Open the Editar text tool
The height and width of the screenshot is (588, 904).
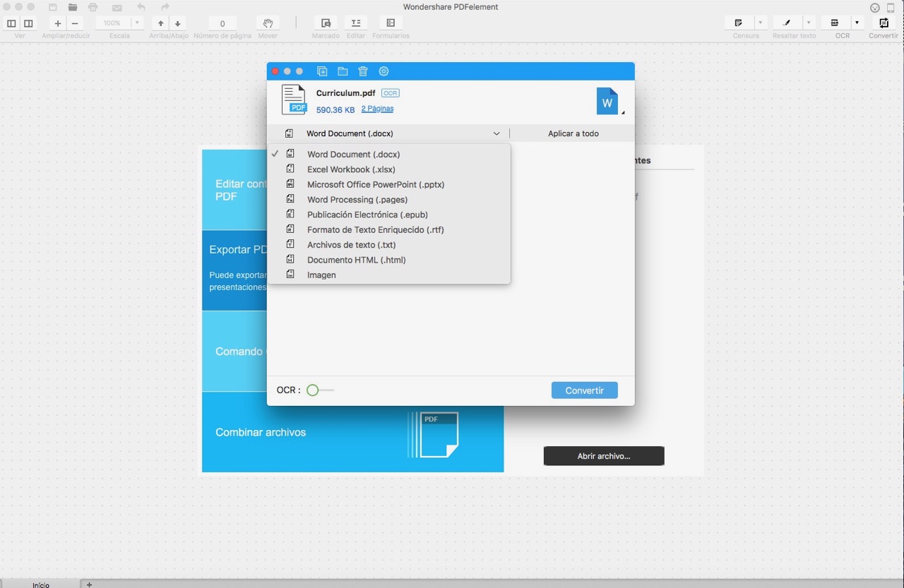click(x=356, y=23)
